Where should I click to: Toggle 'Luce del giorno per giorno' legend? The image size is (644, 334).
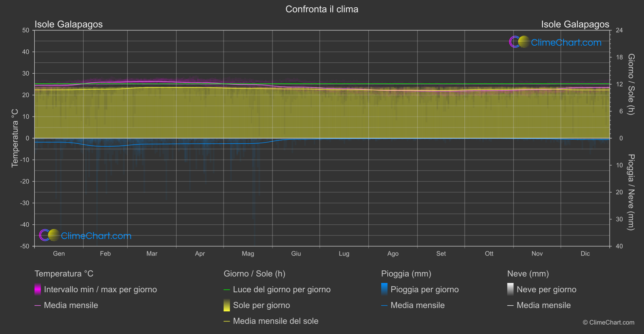pos(281,289)
